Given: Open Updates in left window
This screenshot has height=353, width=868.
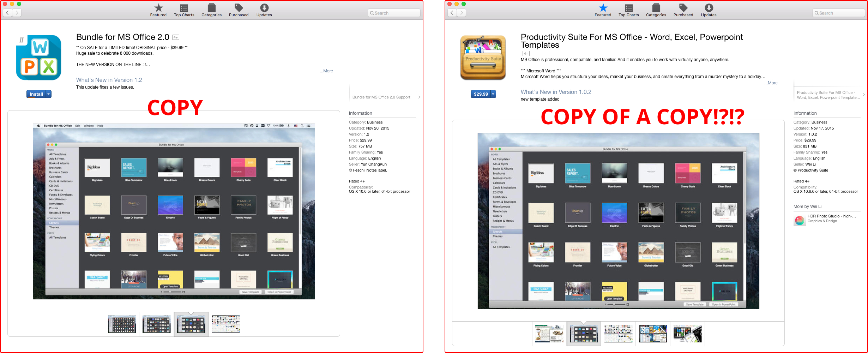Looking at the screenshot, I should pos(264,10).
